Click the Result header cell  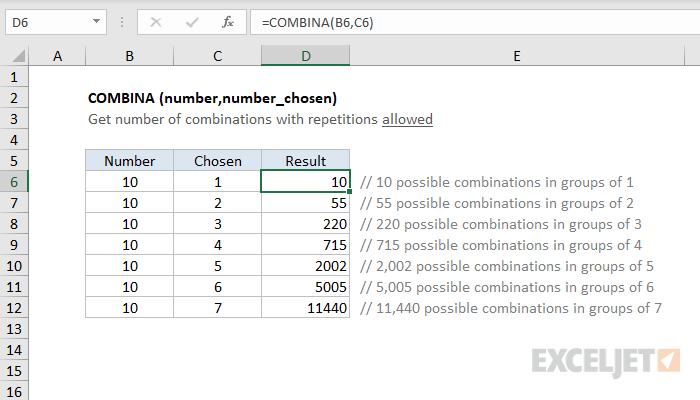305,161
